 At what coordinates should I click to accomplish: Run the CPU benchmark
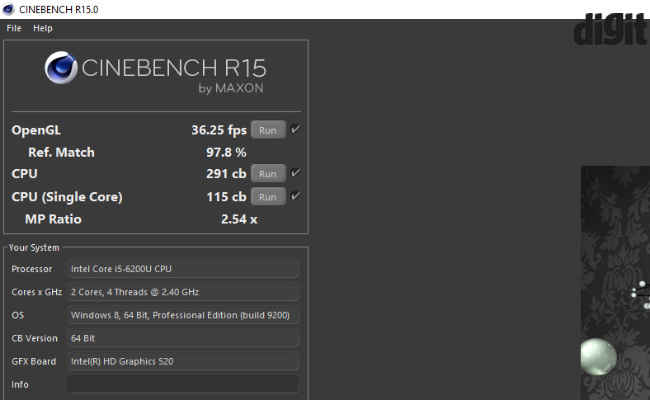pos(268,173)
